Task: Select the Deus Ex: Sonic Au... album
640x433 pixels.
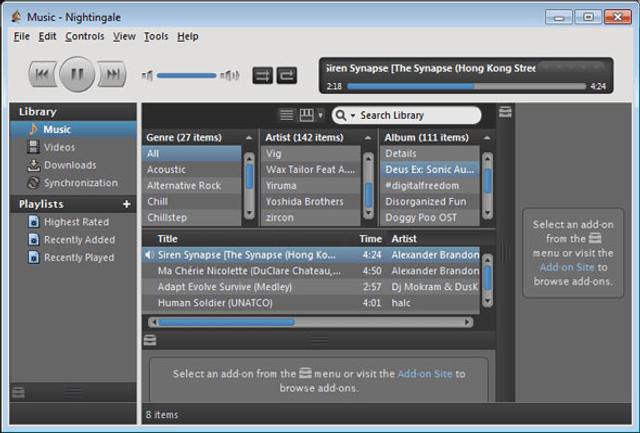Action: click(430, 169)
